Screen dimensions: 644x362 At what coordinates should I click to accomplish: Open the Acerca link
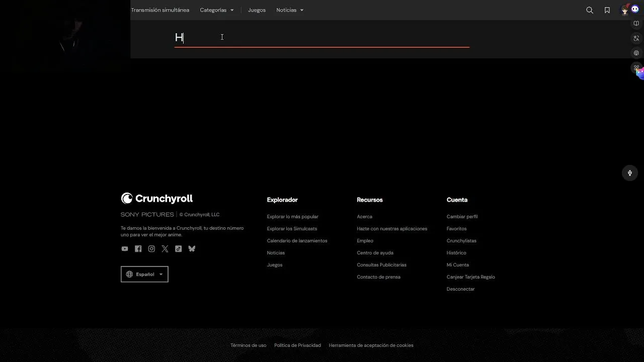click(x=364, y=217)
